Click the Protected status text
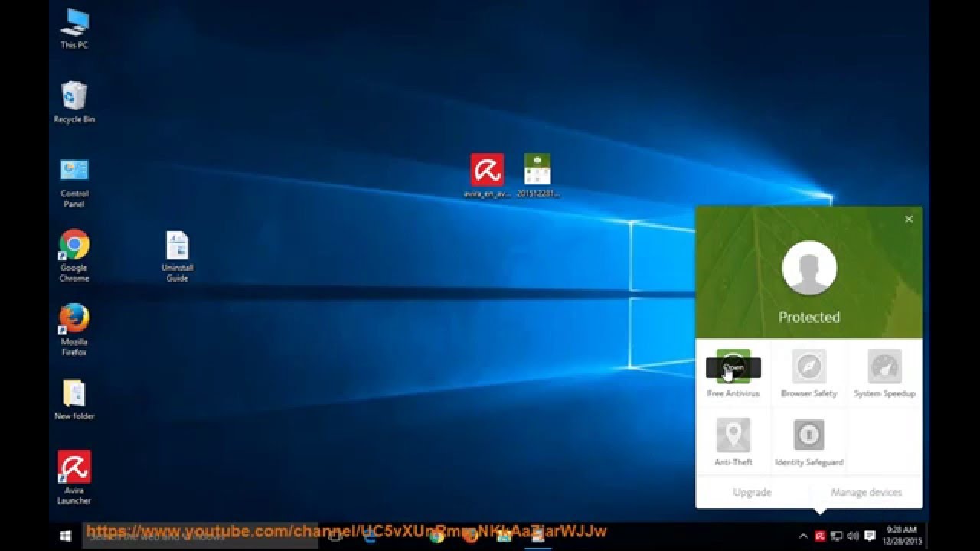This screenshot has height=551, width=980. tap(809, 317)
